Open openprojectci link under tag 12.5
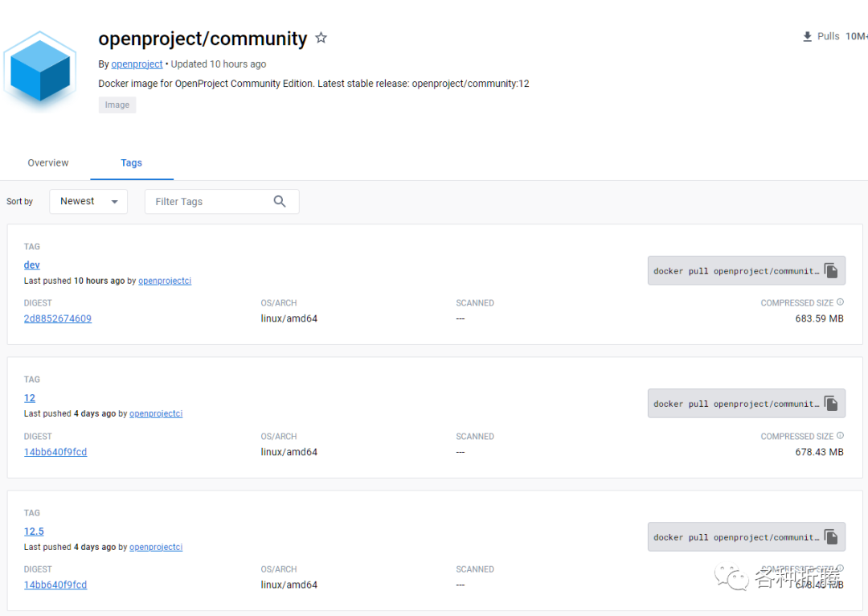The height and width of the screenshot is (616, 868). pyautogui.click(x=156, y=548)
